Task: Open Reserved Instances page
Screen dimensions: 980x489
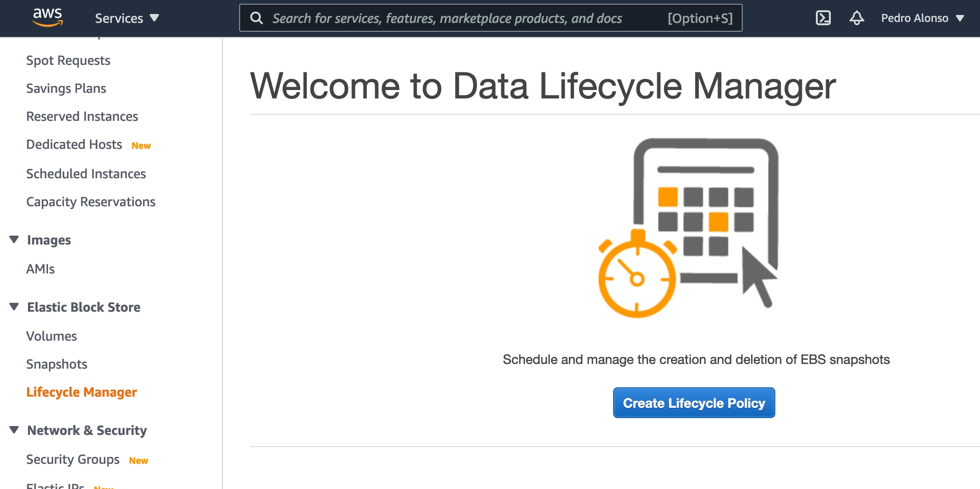Action: pyautogui.click(x=82, y=117)
